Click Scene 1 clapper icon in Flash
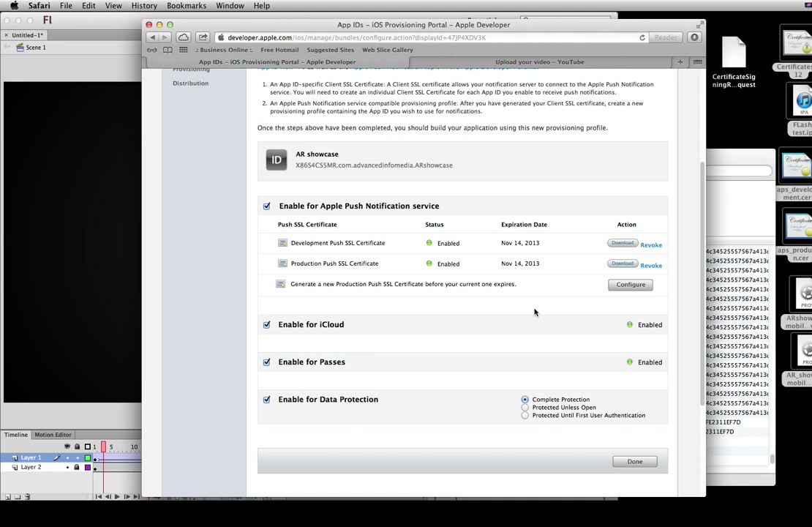 (x=20, y=47)
